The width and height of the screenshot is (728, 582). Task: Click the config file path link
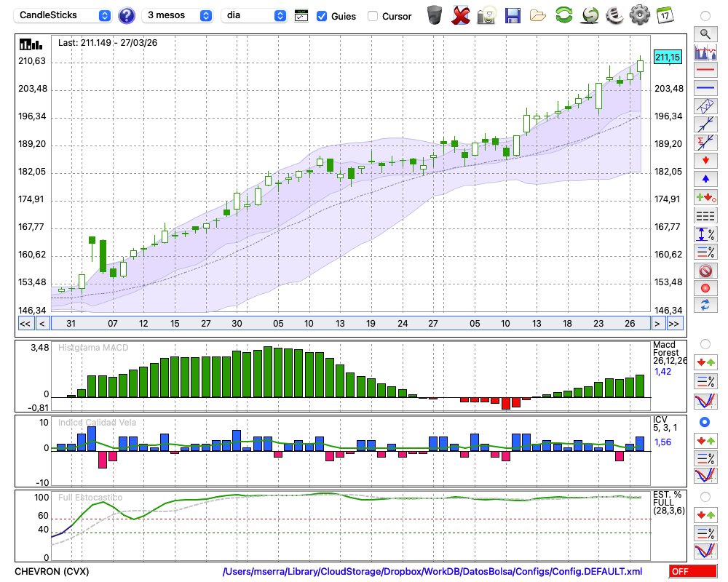(432, 572)
